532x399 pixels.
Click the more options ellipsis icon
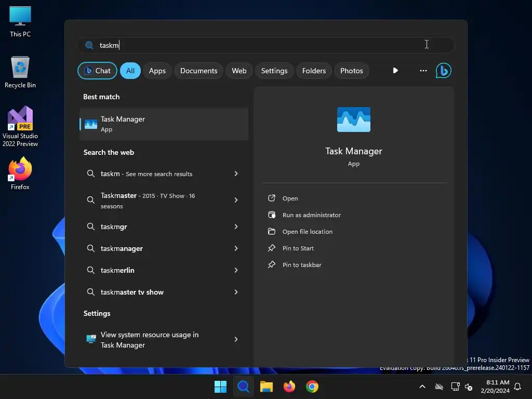click(x=423, y=71)
